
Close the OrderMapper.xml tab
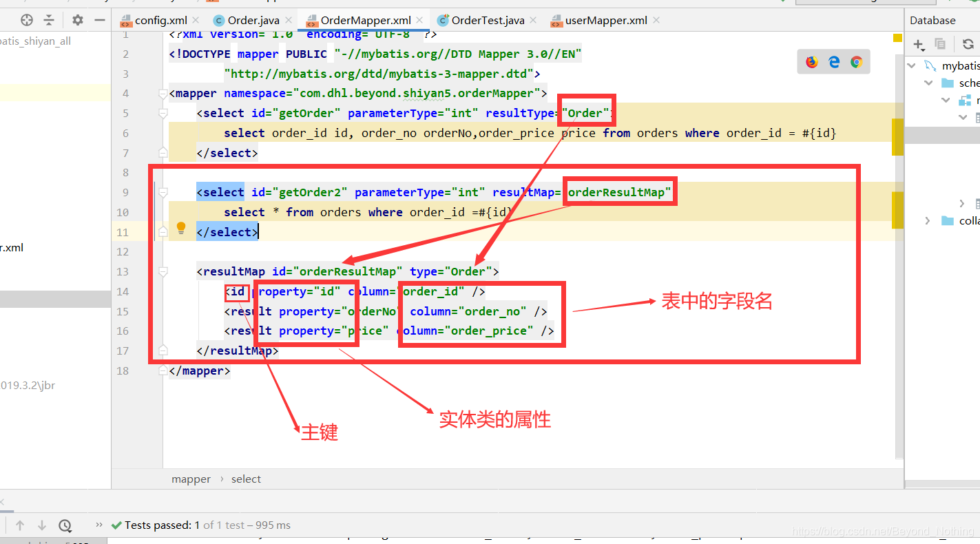point(419,21)
